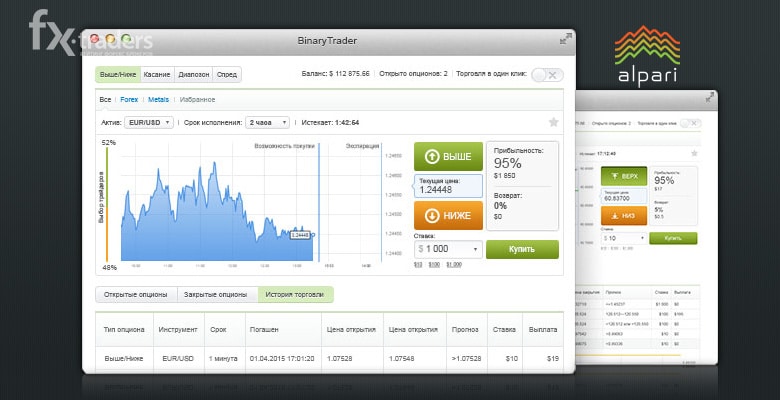Click the Баланс $ 112 875.66 text

[335, 74]
